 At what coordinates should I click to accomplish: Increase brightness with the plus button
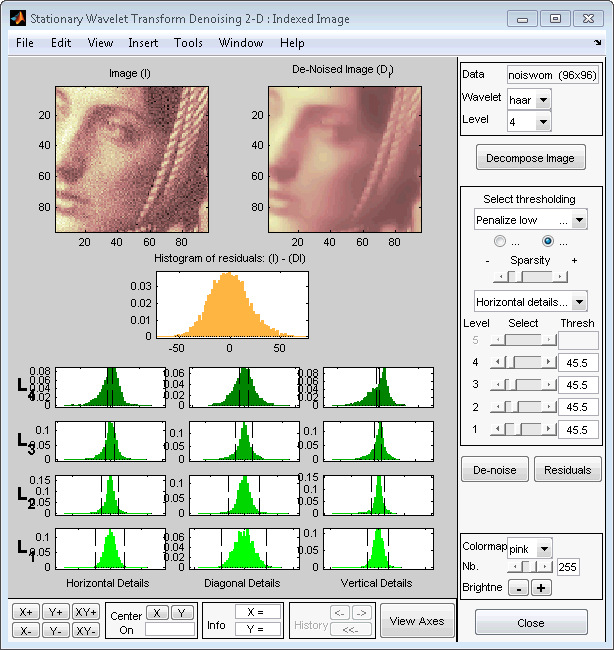tap(540, 588)
